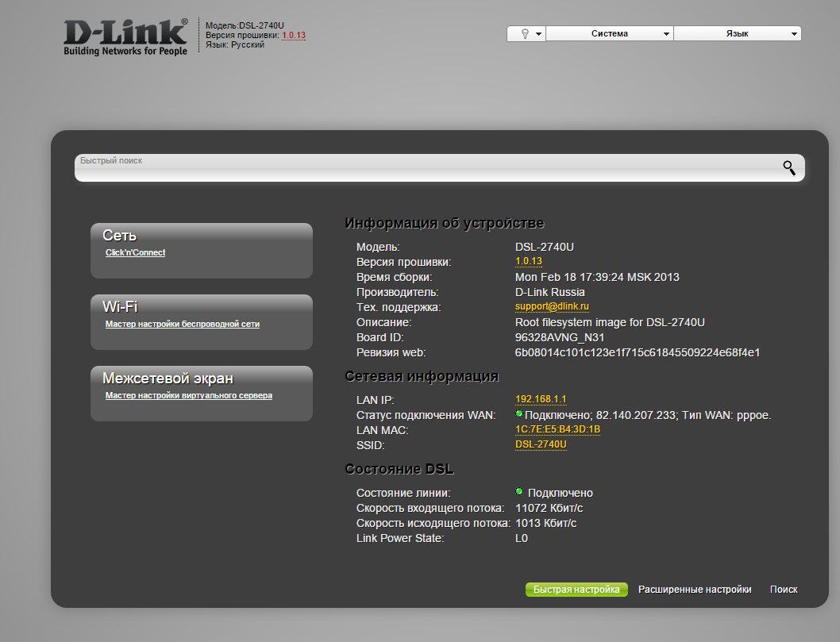The width and height of the screenshot is (840, 642).
Task: Switch to the Поиск tab
Action: [784, 590]
